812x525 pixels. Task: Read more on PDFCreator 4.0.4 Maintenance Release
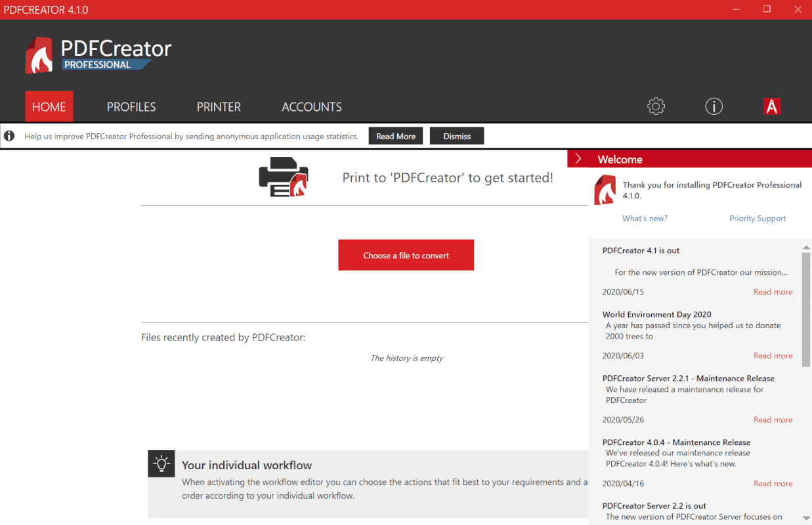coord(773,484)
